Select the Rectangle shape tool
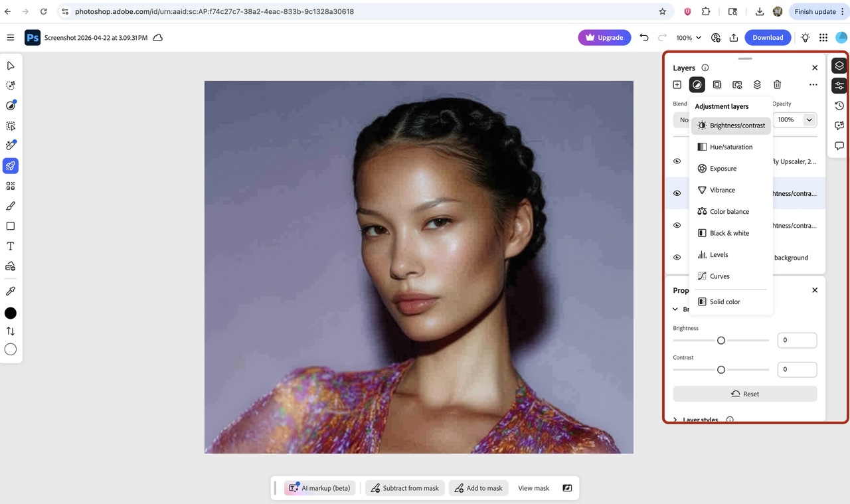 (11, 226)
